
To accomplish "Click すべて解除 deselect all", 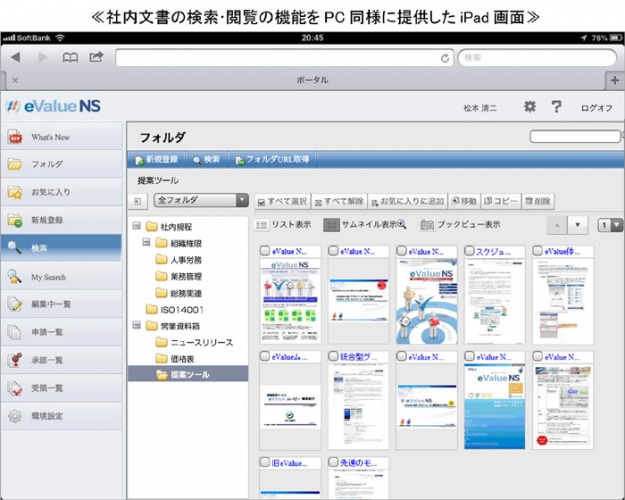I will pyautogui.click(x=339, y=201).
